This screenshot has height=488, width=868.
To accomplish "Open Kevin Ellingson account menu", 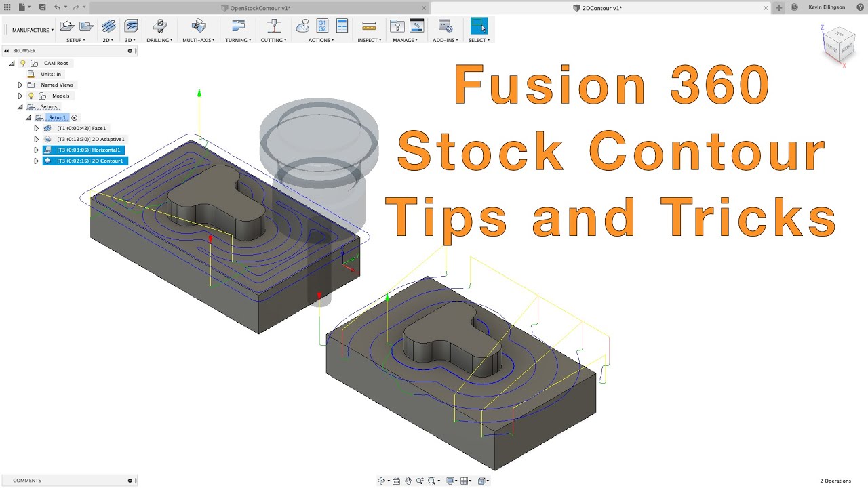I will coord(827,7).
